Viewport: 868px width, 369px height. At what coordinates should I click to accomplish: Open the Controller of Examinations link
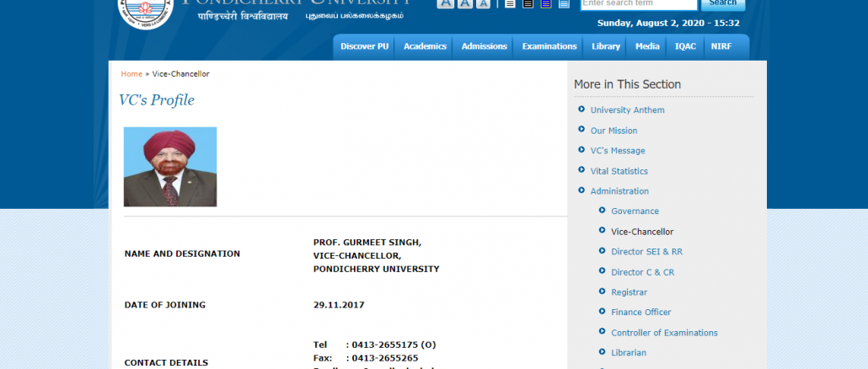(664, 333)
